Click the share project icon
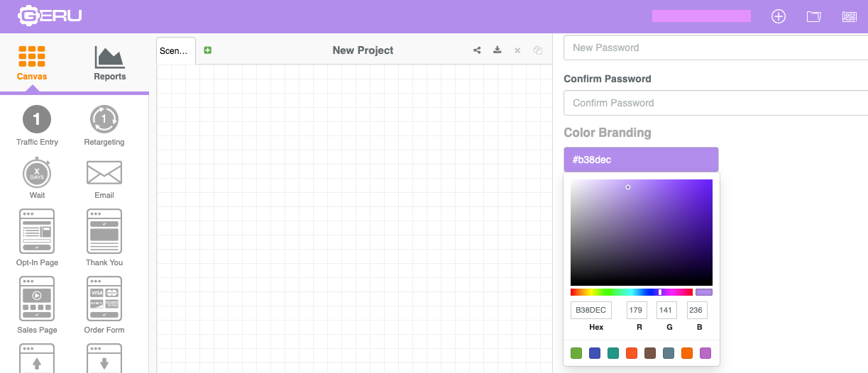The height and width of the screenshot is (373, 868). click(x=477, y=50)
